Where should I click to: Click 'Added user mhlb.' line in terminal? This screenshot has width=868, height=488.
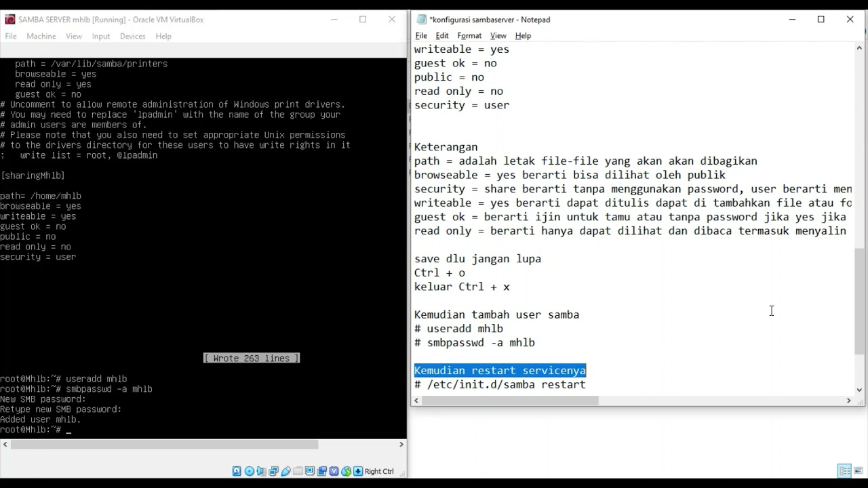[41, 420]
